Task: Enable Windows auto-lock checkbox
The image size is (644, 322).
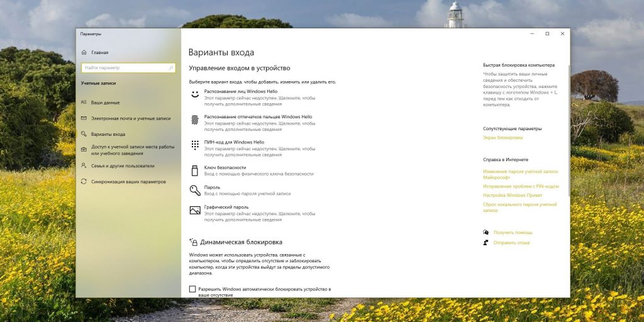Action: tap(192, 289)
